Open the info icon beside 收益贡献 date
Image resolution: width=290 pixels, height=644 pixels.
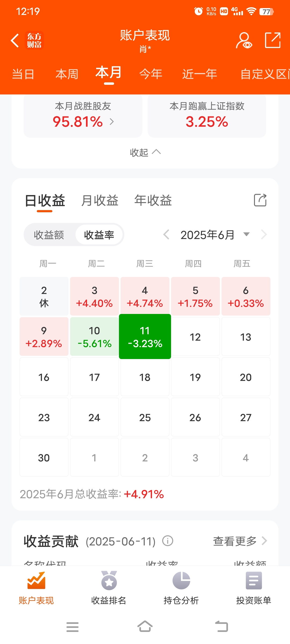168,541
